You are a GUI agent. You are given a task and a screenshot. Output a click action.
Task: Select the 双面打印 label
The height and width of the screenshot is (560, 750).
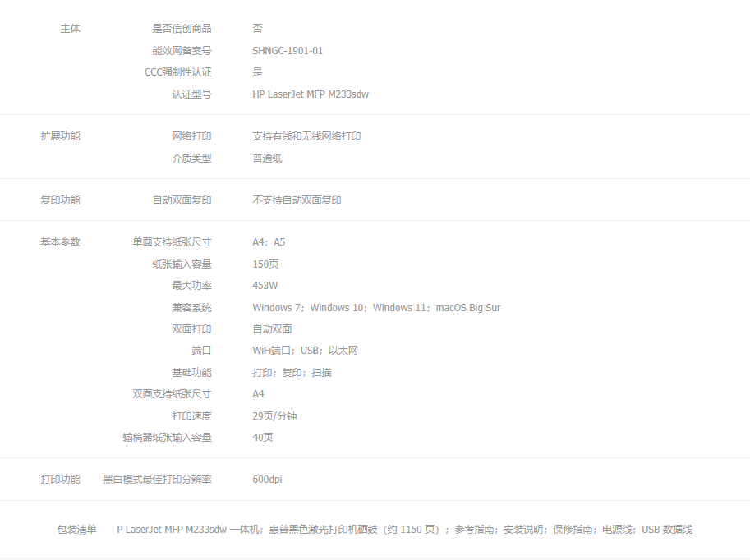point(191,329)
